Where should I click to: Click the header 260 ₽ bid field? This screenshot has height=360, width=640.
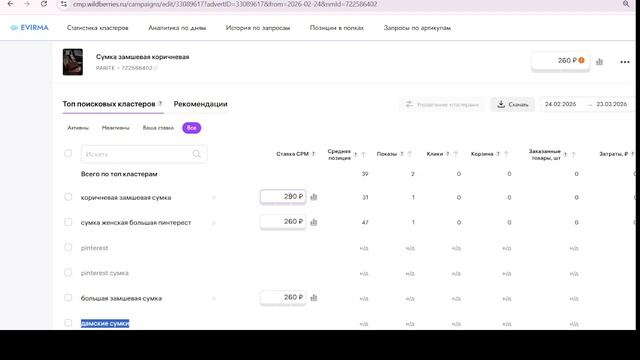(560, 61)
